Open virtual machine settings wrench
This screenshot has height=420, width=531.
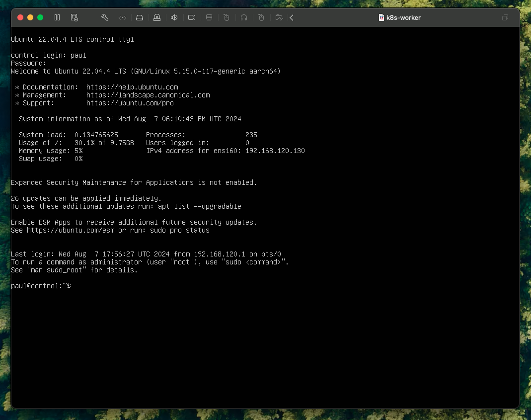click(104, 17)
